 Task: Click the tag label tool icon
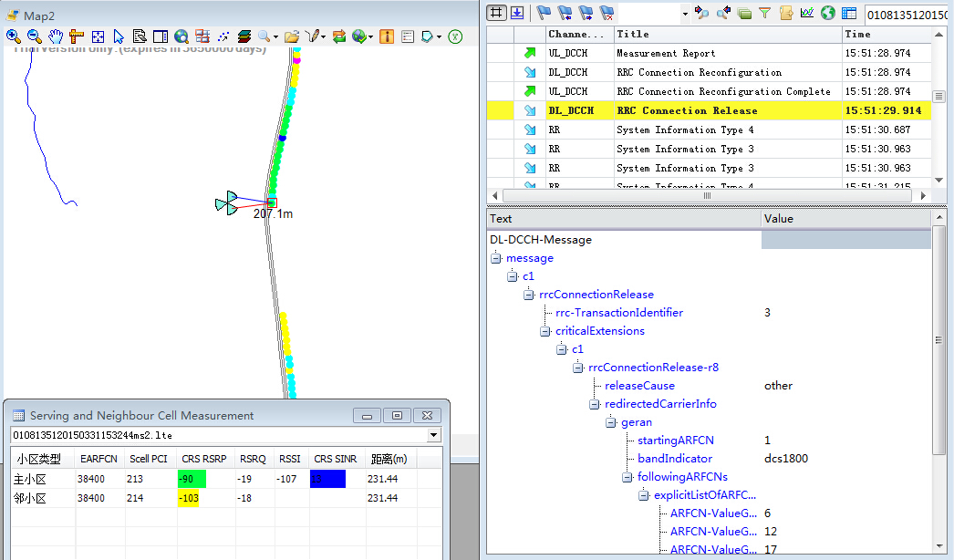(428, 36)
